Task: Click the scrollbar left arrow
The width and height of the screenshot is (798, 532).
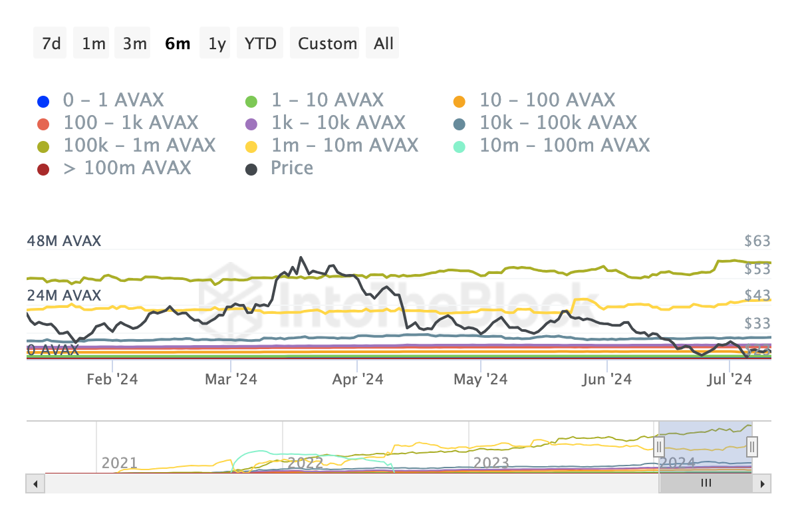Action: [35, 483]
